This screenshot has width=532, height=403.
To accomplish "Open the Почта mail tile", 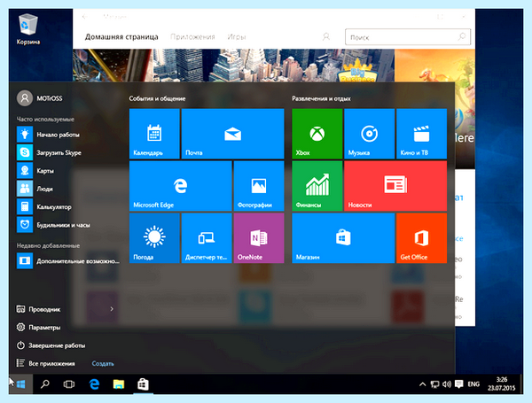I will (232, 134).
